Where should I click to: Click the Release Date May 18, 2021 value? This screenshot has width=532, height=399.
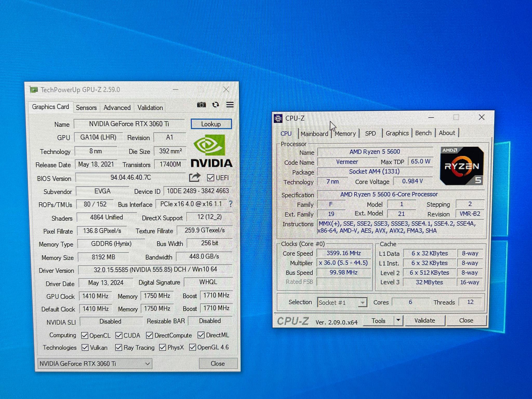(96, 164)
